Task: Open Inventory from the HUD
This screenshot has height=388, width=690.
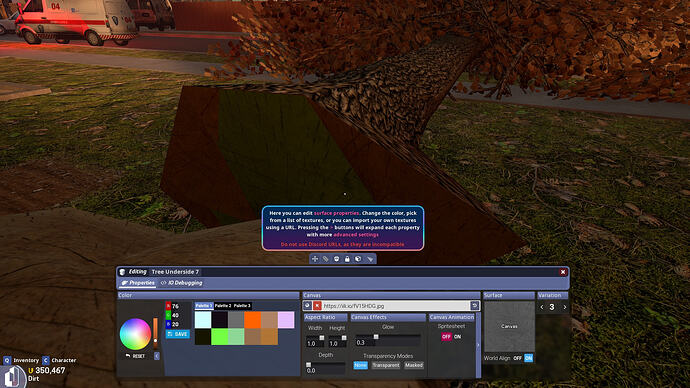Action: click(26, 360)
